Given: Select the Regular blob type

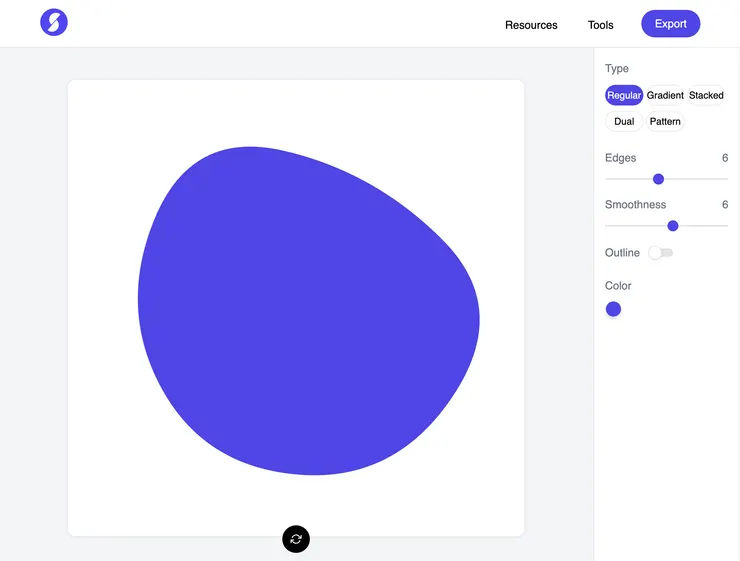Looking at the screenshot, I should [624, 95].
